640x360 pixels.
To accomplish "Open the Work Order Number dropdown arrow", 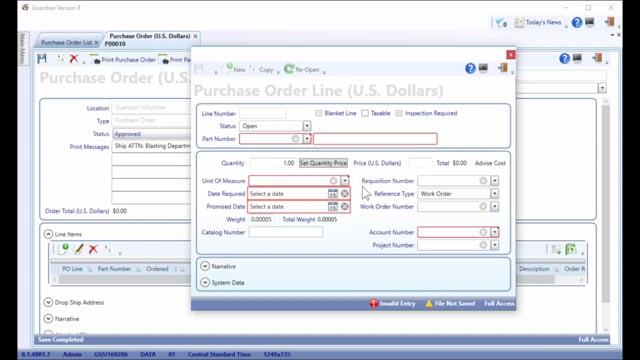I will pyautogui.click(x=495, y=207).
